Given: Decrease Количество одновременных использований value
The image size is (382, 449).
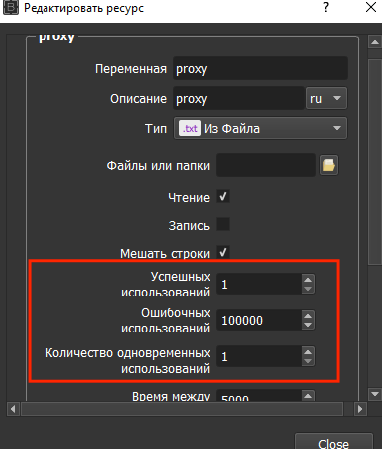Looking at the screenshot, I should 308,361.
